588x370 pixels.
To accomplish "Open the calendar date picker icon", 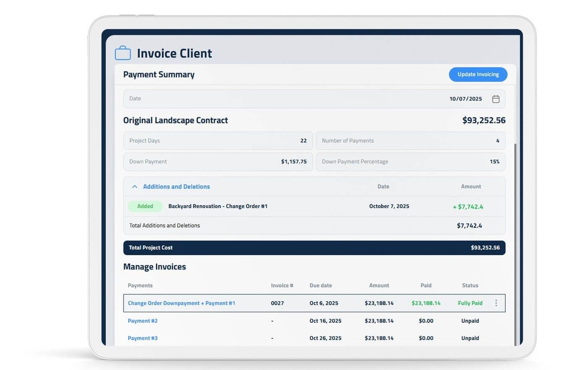I will 496,99.
